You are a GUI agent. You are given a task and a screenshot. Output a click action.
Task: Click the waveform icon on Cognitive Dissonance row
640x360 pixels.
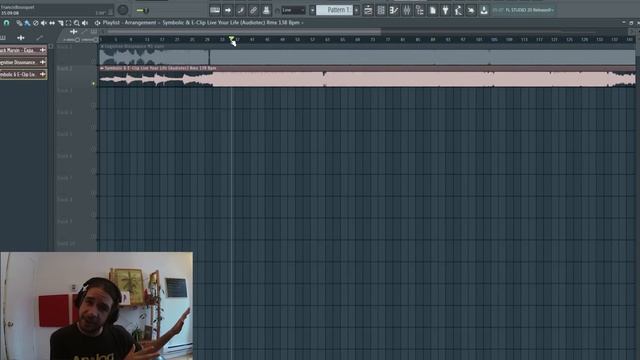click(42, 62)
